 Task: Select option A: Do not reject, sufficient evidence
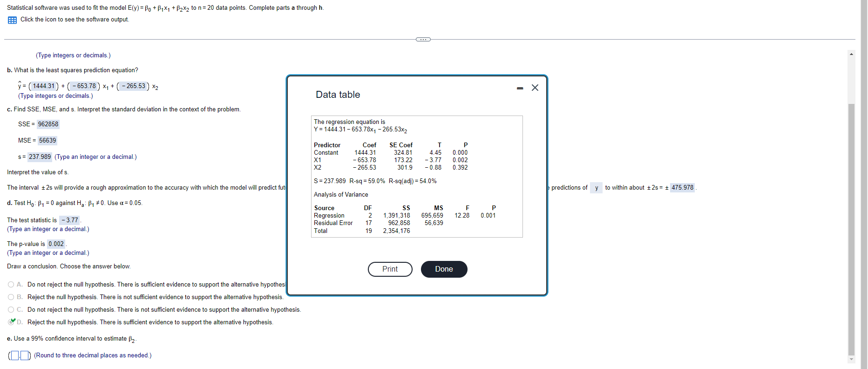11,285
